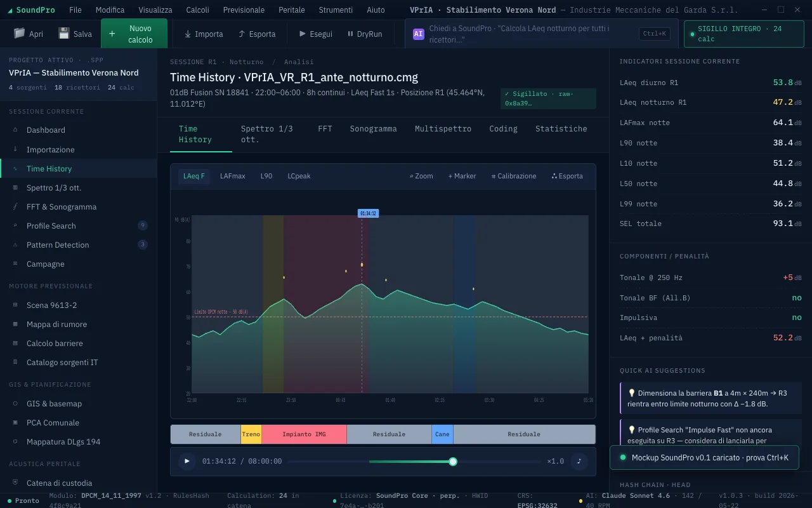812x508 pixels.
Task: Open FFT & Sonogramma sidebar entry
Action: click(78, 206)
